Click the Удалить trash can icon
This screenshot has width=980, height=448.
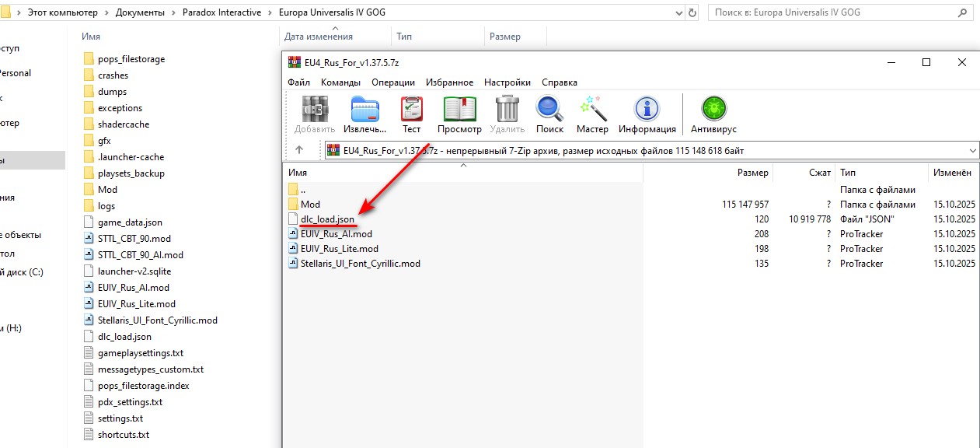507,114
